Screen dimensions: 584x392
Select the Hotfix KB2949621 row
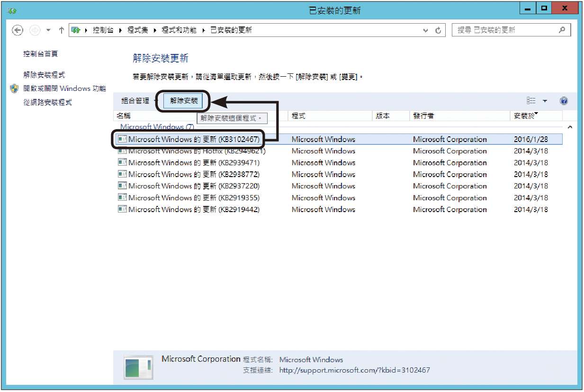pos(340,151)
